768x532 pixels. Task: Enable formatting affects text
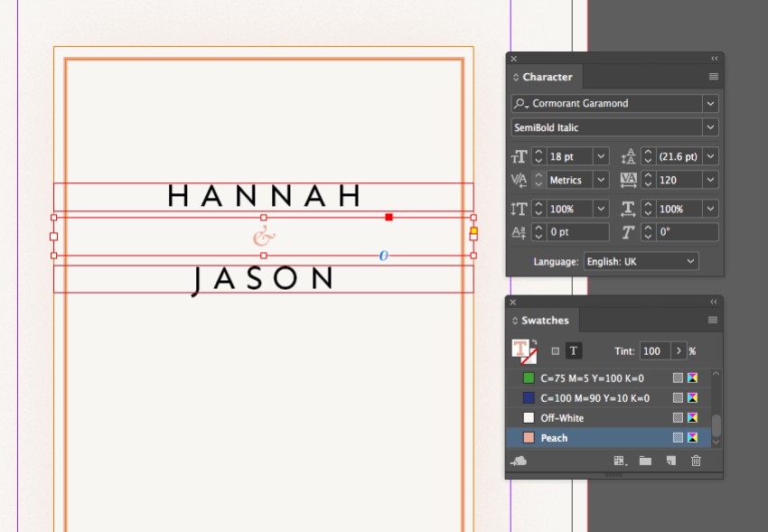[574, 350]
